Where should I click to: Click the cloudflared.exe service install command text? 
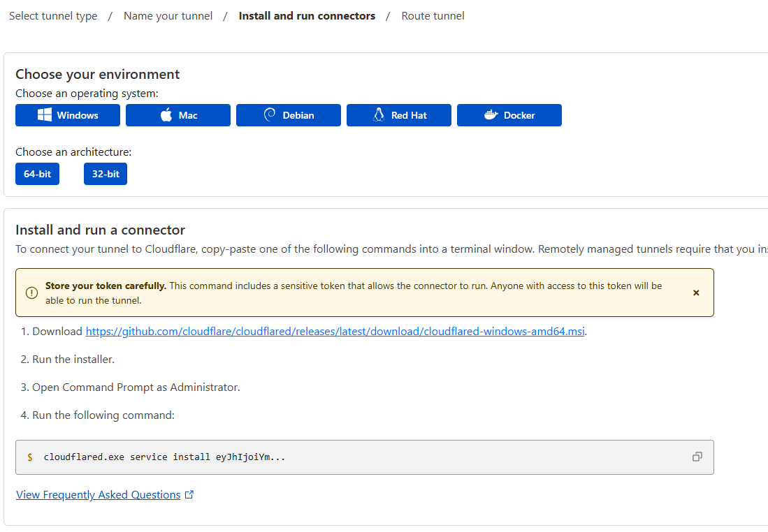coord(164,457)
